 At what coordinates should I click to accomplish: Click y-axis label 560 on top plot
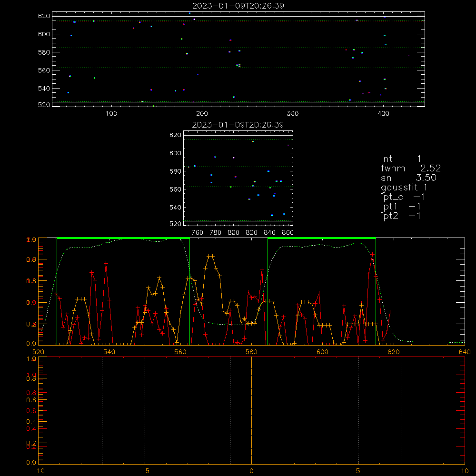[x=44, y=70]
